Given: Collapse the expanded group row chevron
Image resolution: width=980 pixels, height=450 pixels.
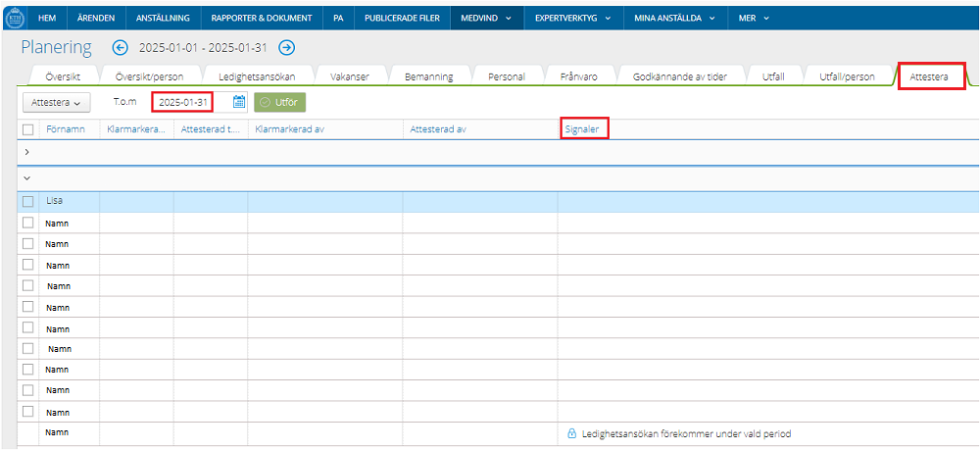Looking at the screenshot, I should point(26,177).
